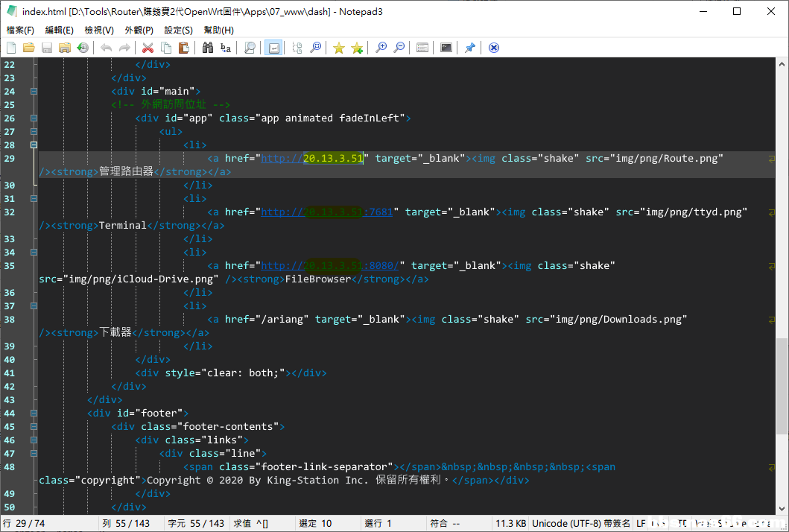The image size is (789, 532).
Task: Collapse the fold marker at line 28
Action: point(34,145)
